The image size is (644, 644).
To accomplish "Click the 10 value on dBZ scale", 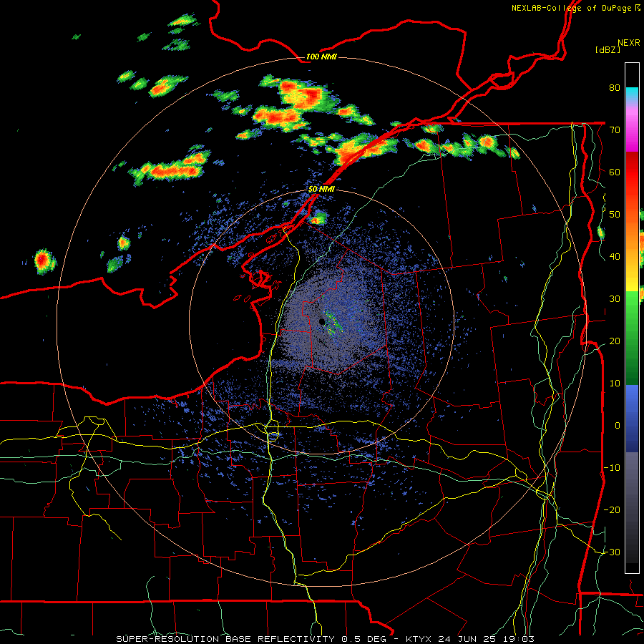I will [615, 384].
